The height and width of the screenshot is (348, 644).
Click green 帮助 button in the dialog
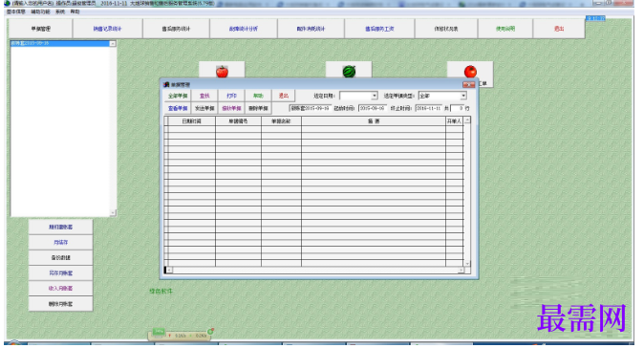click(x=258, y=96)
